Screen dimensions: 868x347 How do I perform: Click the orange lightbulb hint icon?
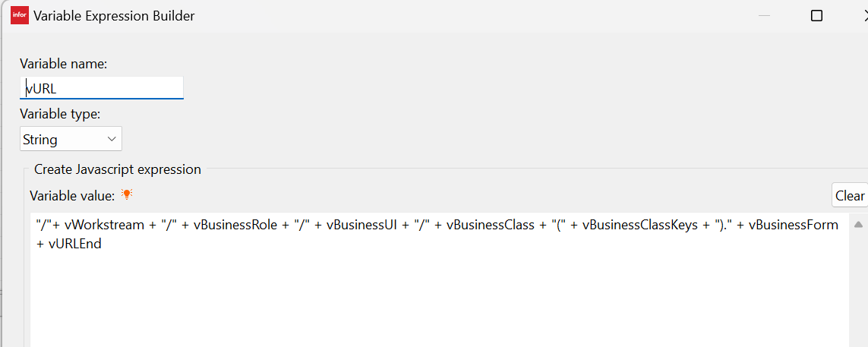[x=128, y=194]
